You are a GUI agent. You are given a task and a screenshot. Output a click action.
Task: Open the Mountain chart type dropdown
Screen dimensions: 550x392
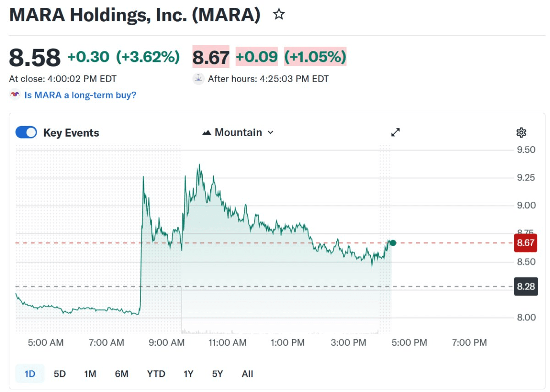tap(238, 133)
